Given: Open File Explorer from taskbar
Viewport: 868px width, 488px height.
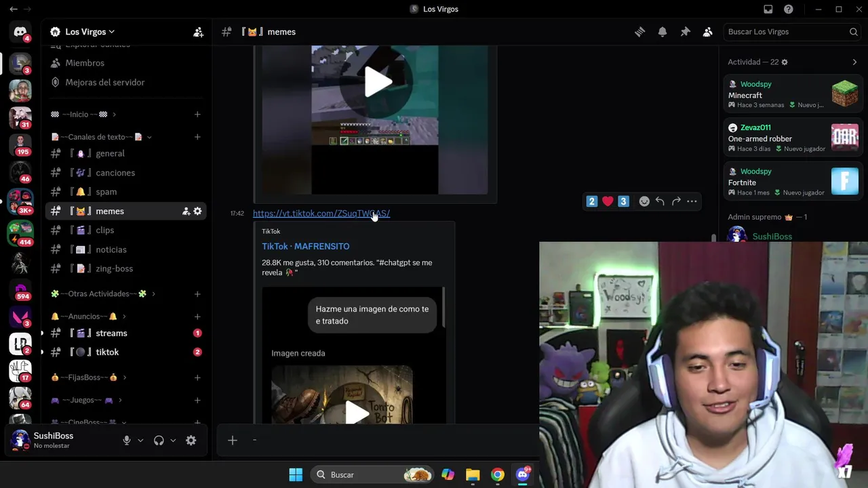Looking at the screenshot, I should [473, 474].
